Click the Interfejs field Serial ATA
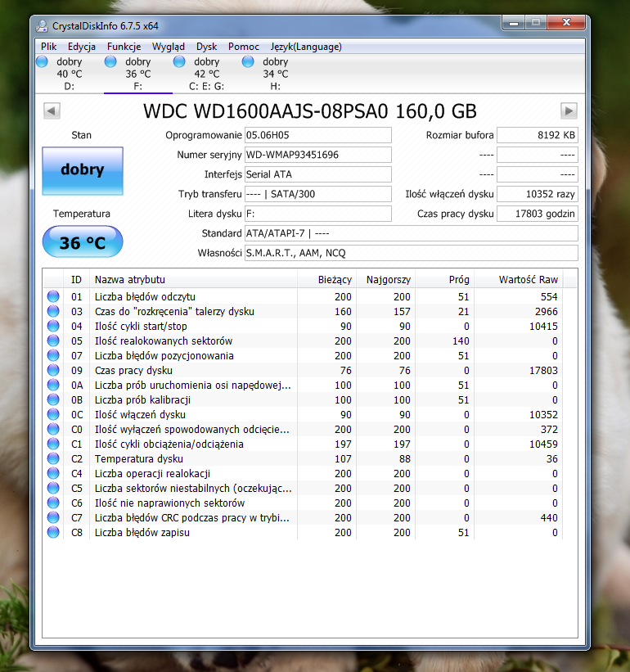The height and width of the screenshot is (672, 630). point(317,174)
